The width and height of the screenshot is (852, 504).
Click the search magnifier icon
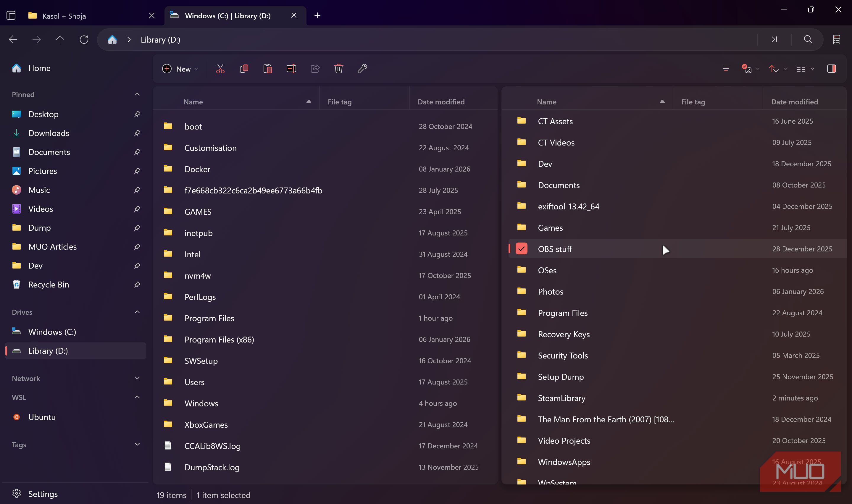[808, 40]
